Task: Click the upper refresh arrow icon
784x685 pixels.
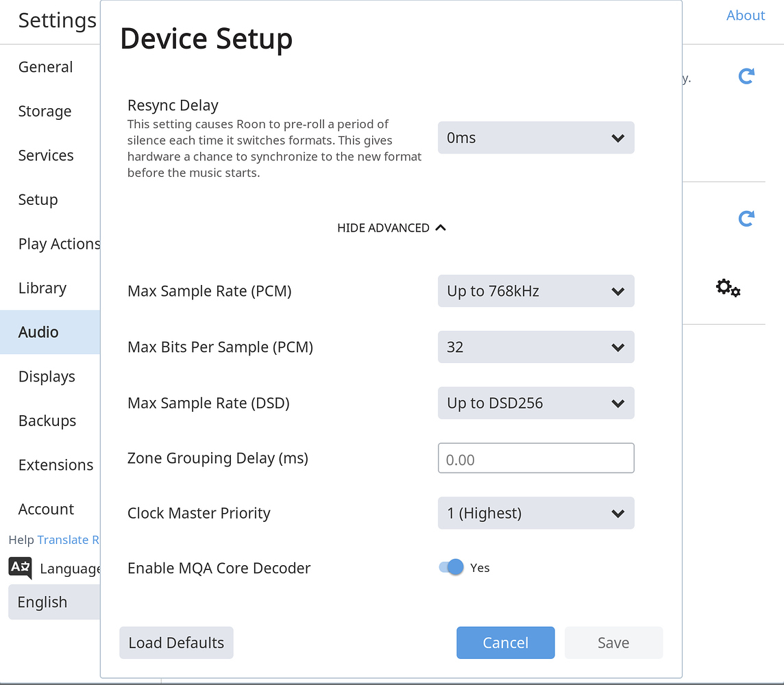Action: (x=746, y=76)
